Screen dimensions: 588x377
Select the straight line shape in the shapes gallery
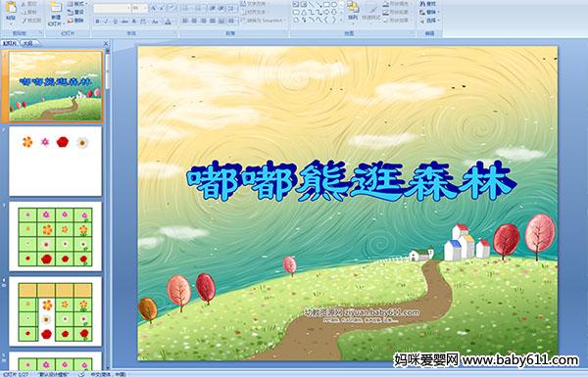click(312, 5)
